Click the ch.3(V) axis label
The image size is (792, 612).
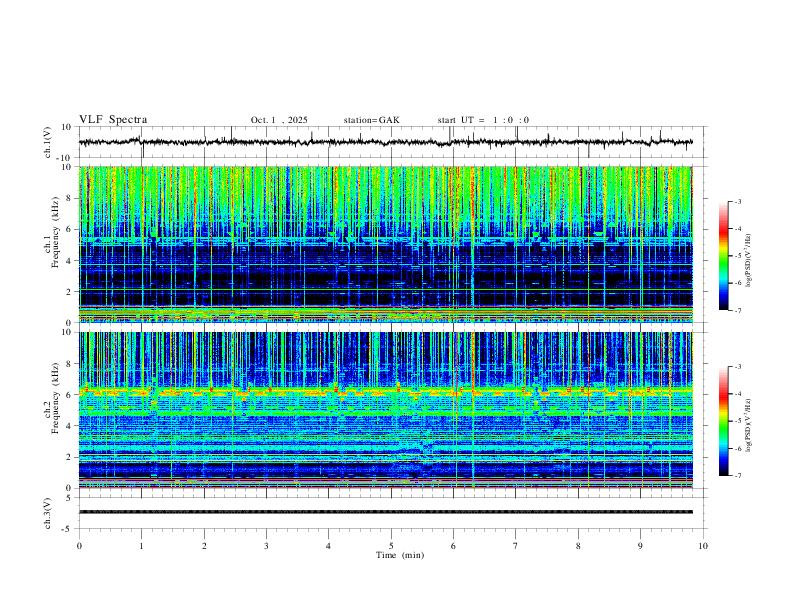click(48, 513)
